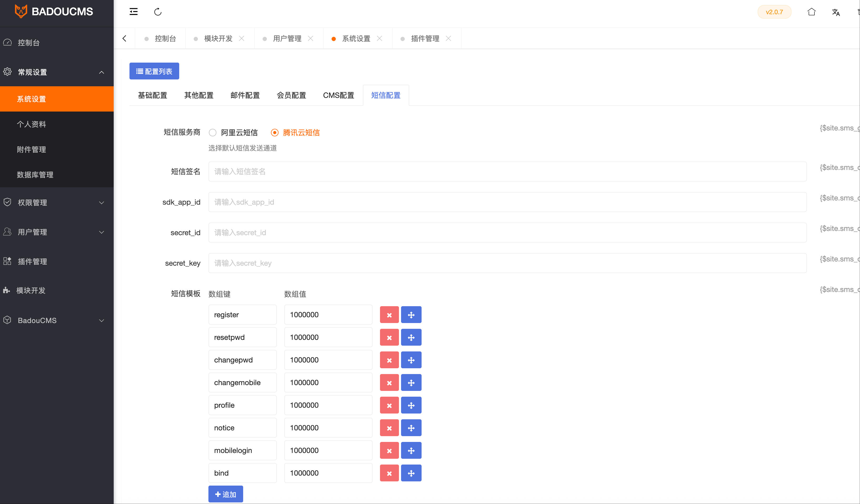Click the 配置列表 button

(x=154, y=71)
